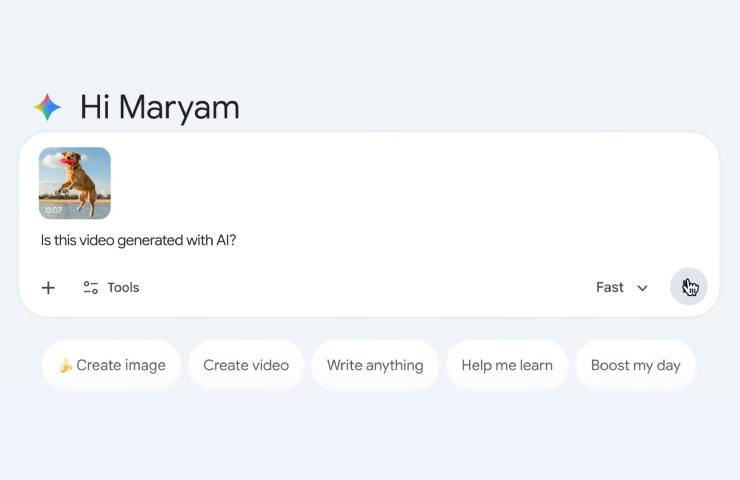Open the plus attachment menu
The image size is (740, 480).
(48, 288)
